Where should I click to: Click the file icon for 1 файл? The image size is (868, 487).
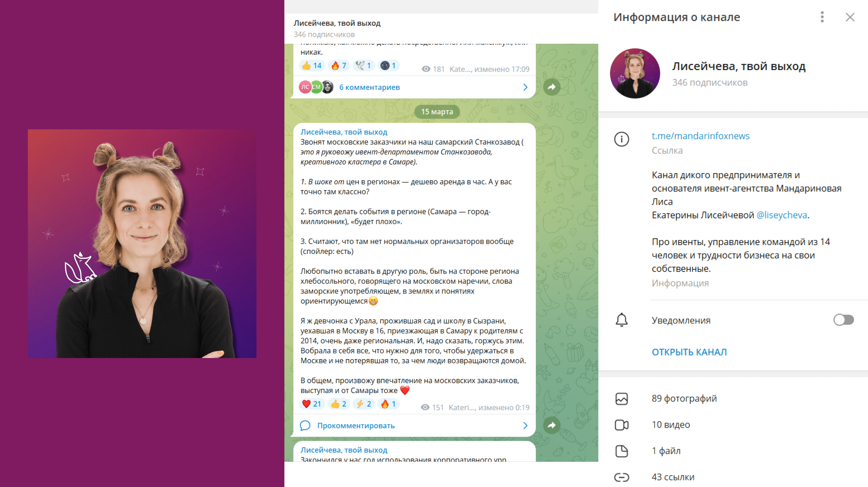pyautogui.click(x=621, y=451)
